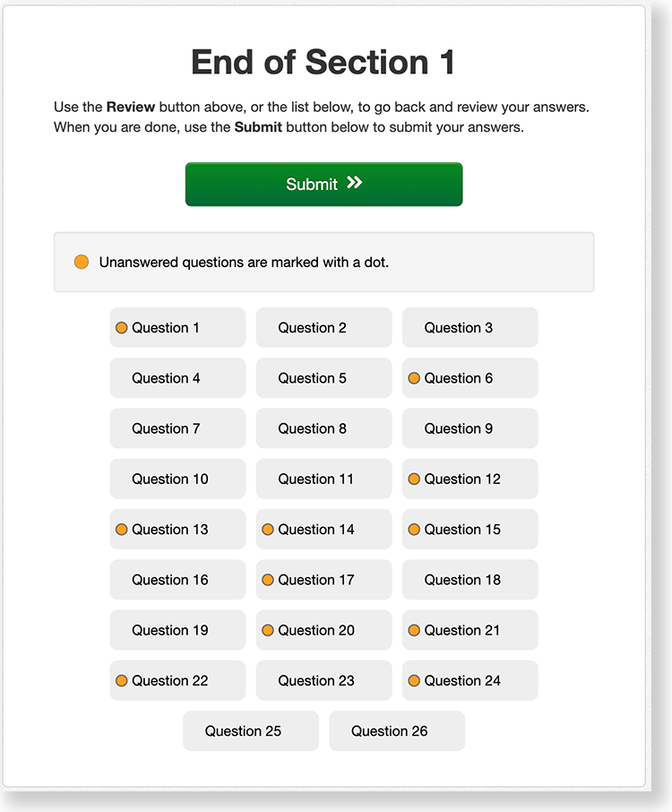Click the orange legend dot in the notice
Viewport: 672px width, 812px height.
(x=82, y=262)
